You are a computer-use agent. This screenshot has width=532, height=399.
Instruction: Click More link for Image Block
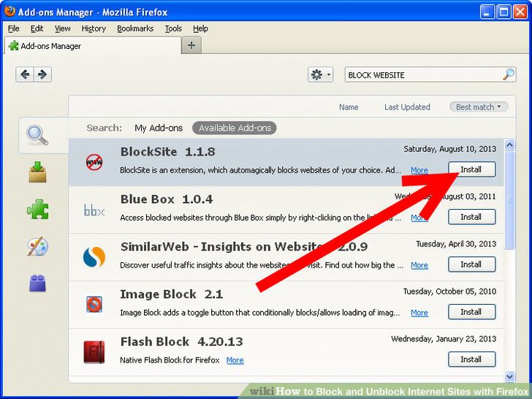click(419, 313)
